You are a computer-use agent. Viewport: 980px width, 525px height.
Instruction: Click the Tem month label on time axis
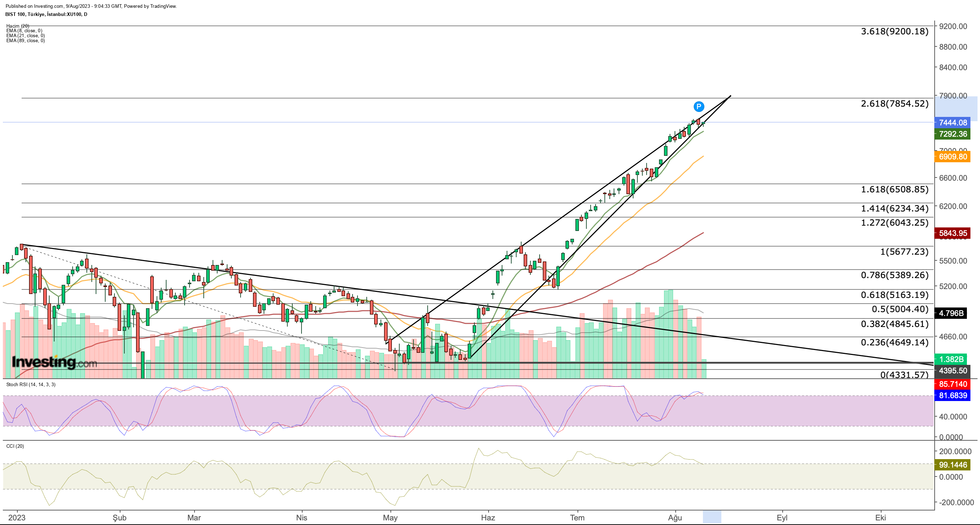coord(578,518)
